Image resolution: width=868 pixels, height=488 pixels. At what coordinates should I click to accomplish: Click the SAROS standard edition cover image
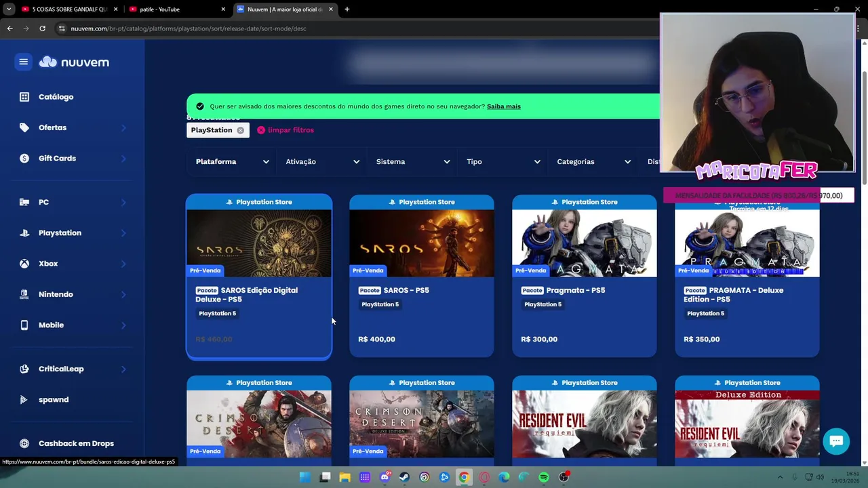pyautogui.click(x=422, y=243)
